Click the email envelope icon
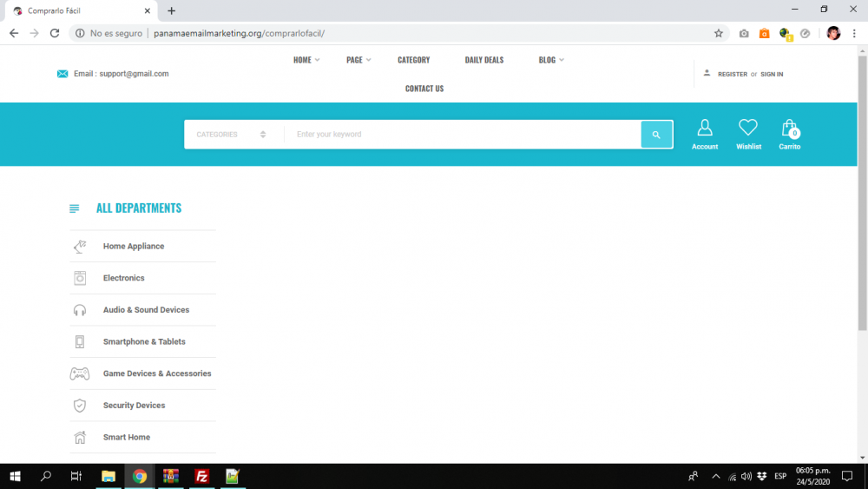 point(62,74)
